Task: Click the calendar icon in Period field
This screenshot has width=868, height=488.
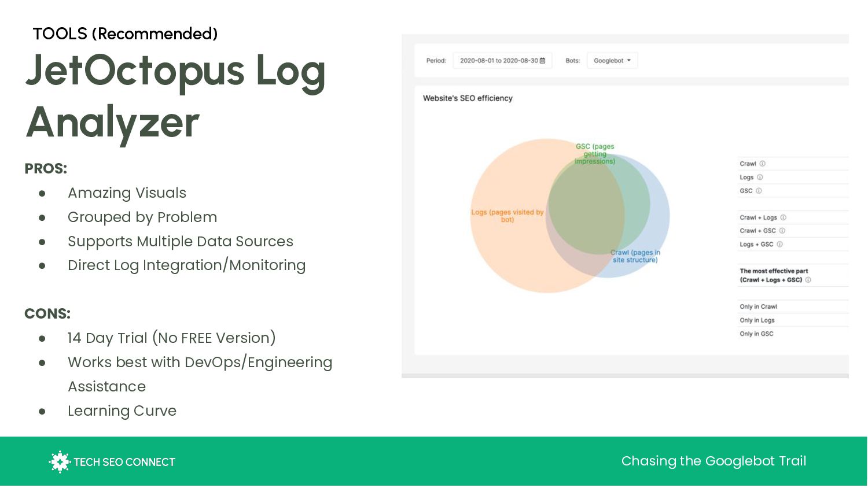Action: click(x=542, y=61)
